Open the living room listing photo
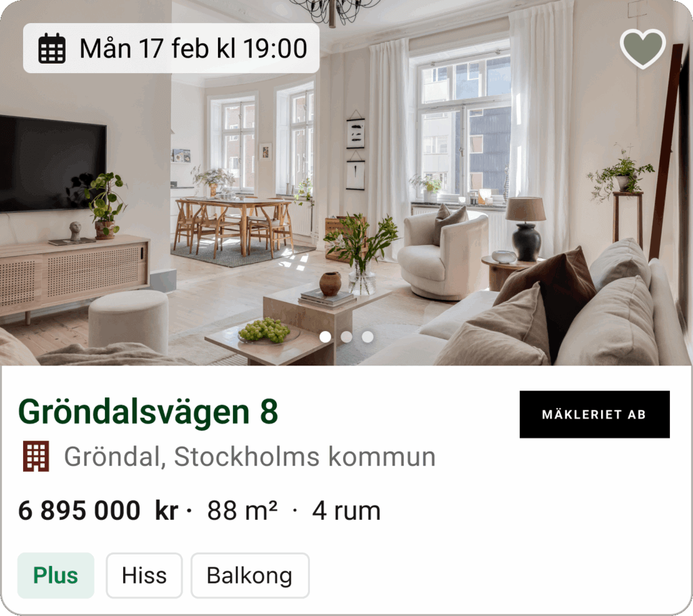The image size is (693, 616). tap(346, 183)
